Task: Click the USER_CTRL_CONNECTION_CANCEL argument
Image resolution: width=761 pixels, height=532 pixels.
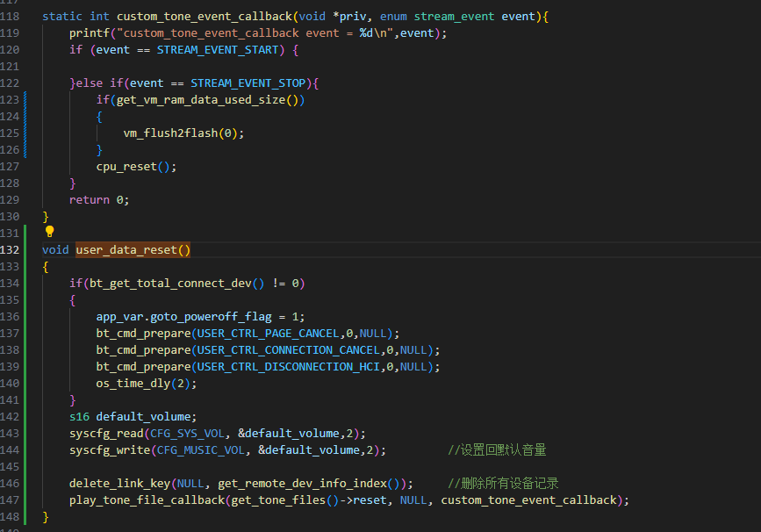Action: point(288,350)
